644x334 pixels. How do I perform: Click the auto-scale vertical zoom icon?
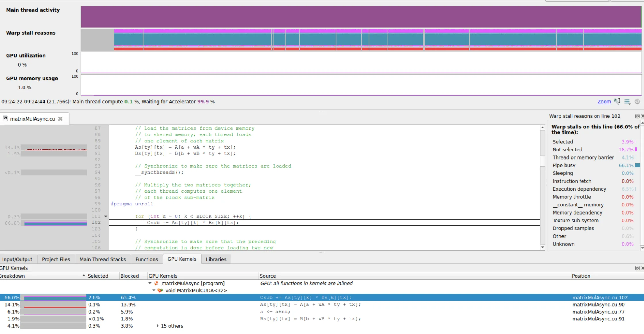click(617, 101)
